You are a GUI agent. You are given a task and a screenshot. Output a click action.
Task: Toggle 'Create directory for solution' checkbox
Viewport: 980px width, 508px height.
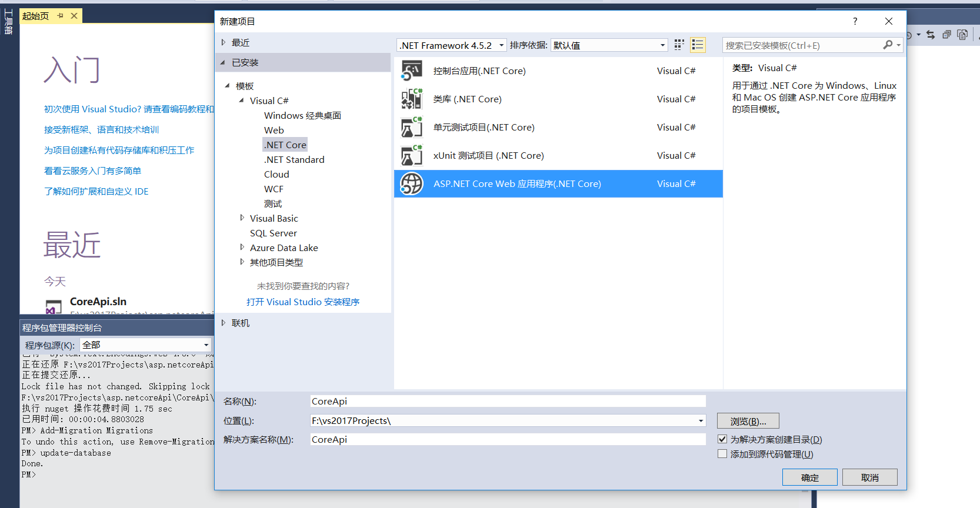pos(722,439)
